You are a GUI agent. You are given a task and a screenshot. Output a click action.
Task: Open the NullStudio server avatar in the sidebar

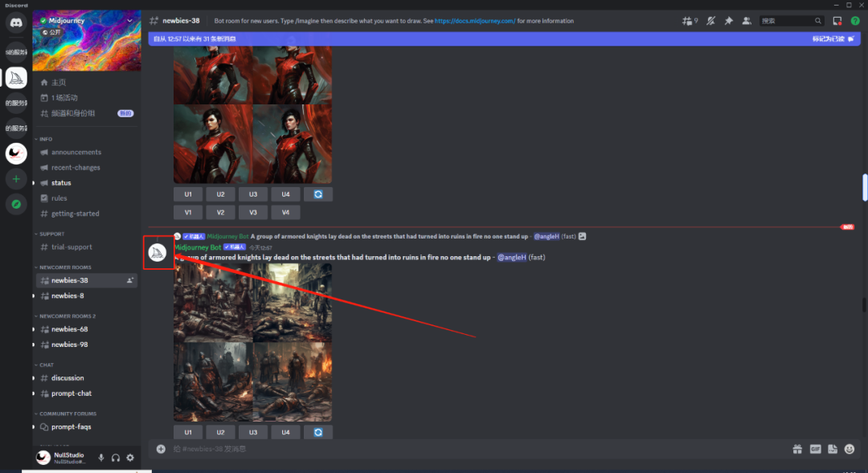[16, 153]
